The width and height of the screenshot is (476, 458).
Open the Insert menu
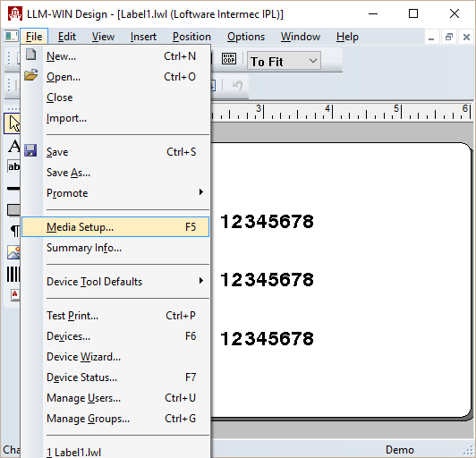pos(143,37)
